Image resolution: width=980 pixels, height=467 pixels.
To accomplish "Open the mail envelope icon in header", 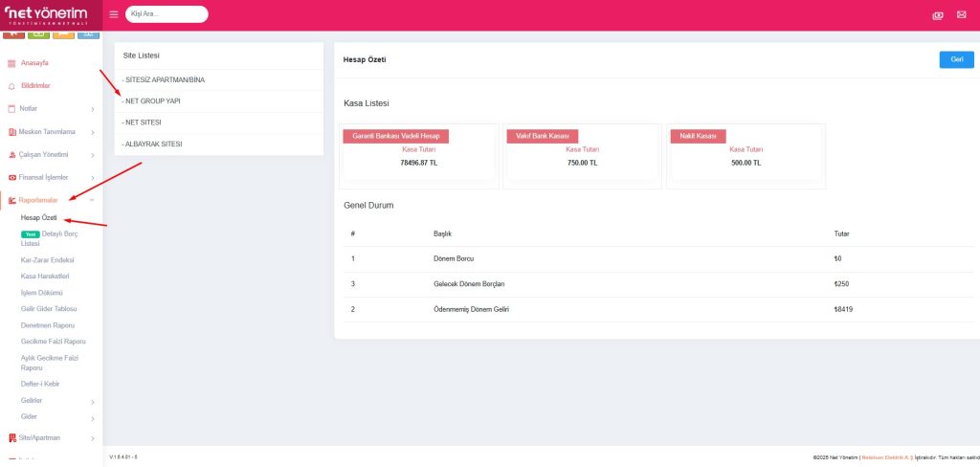I will 961,15.
